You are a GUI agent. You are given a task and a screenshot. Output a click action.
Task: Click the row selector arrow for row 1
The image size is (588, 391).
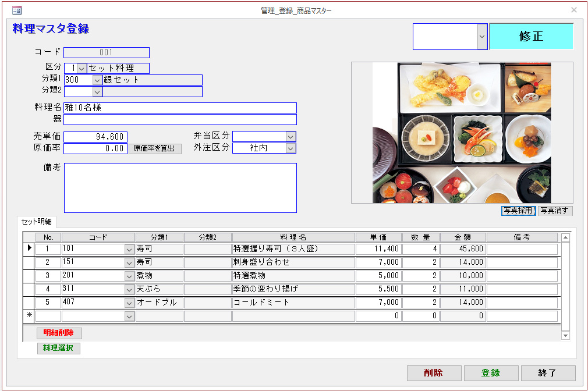29,248
